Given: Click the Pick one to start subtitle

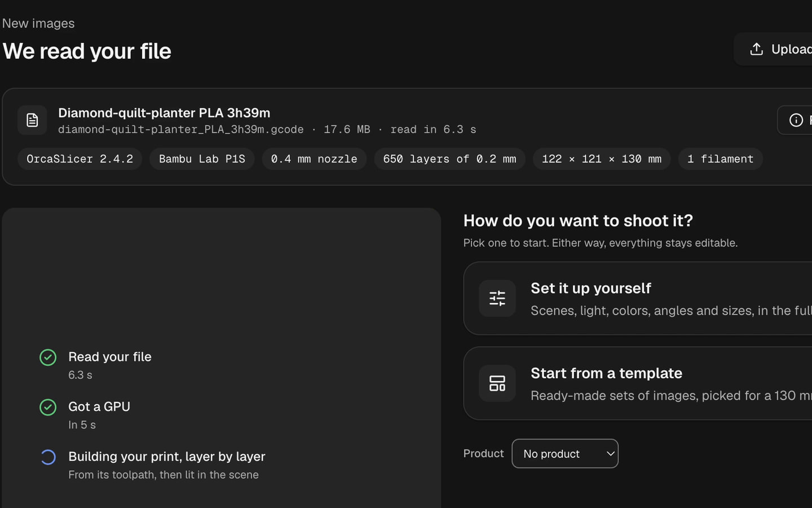Looking at the screenshot, I should (x=601, y=243).
